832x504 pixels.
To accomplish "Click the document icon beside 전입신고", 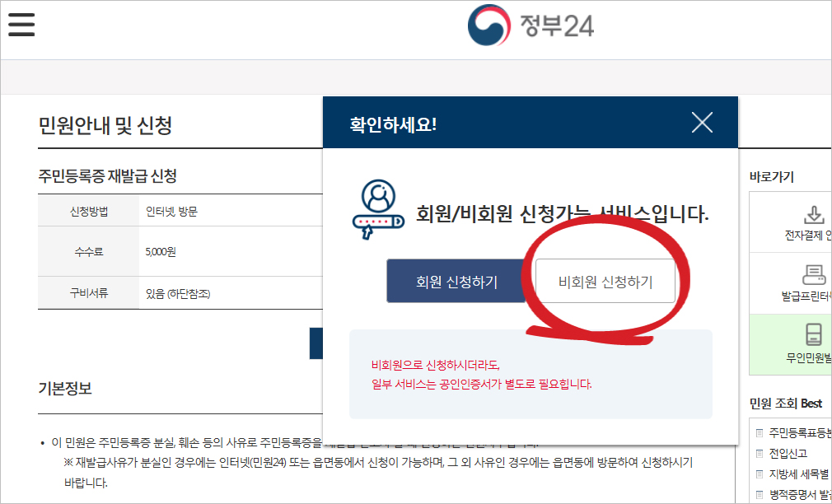I will [x=760, y=454].
